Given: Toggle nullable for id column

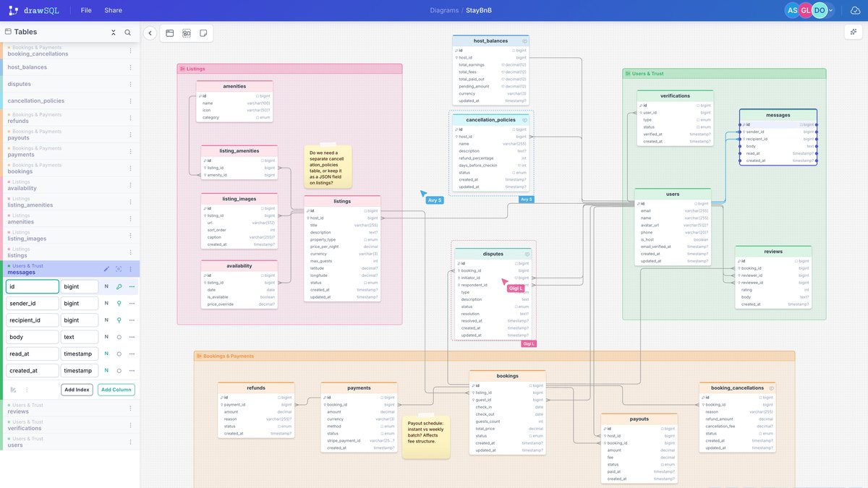Looking at the screenshot, I should [106, 286].
